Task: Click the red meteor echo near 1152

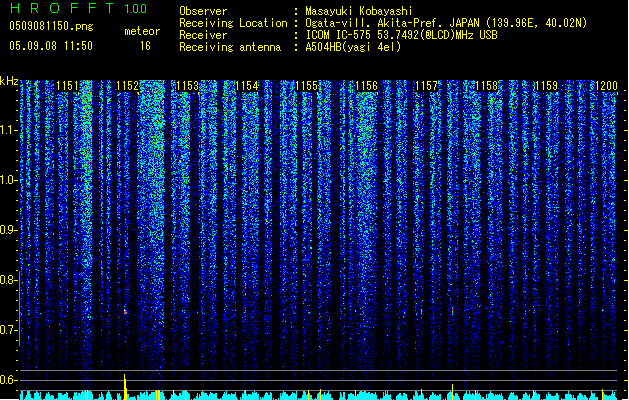Action: click(x=125, y=311)
